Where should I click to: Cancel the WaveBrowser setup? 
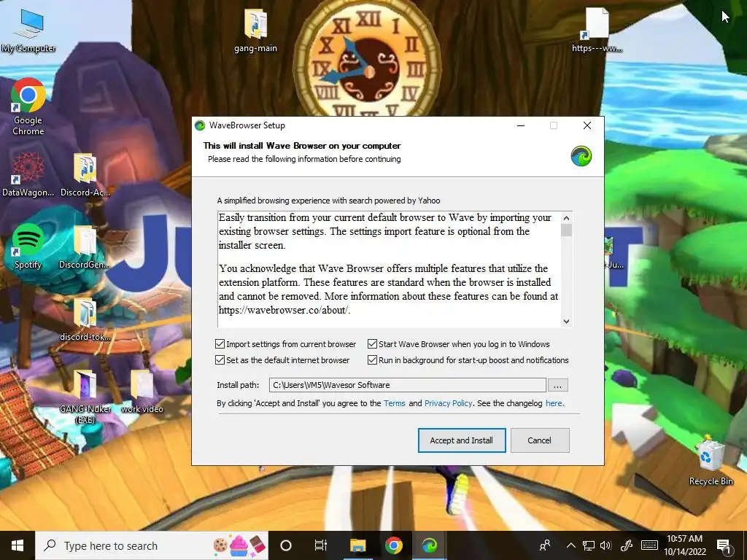(x=540, y=440)
